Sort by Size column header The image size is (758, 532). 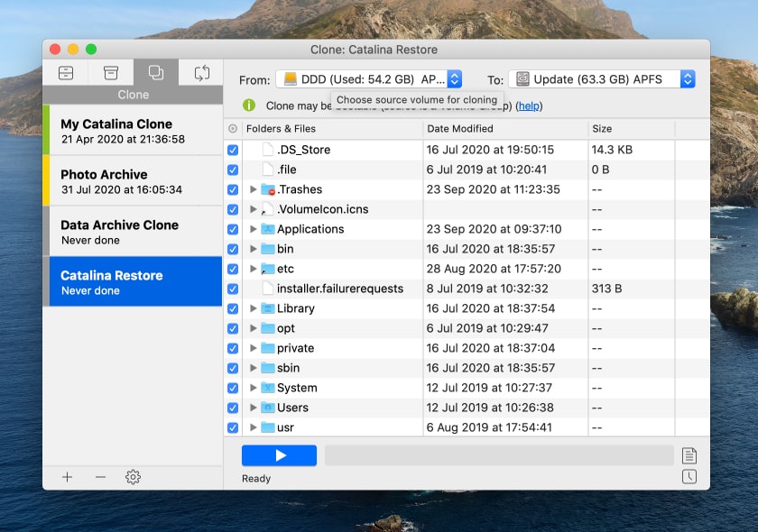pos(632,129)
